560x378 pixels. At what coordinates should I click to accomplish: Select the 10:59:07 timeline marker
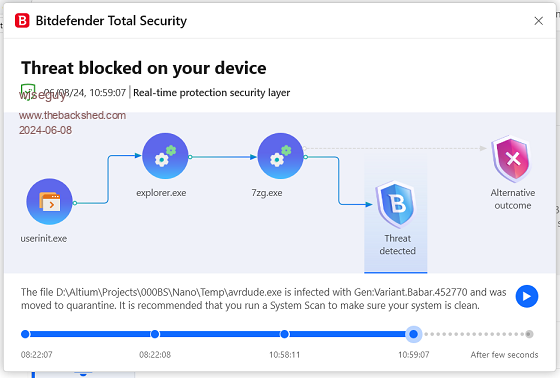(414, 334)
